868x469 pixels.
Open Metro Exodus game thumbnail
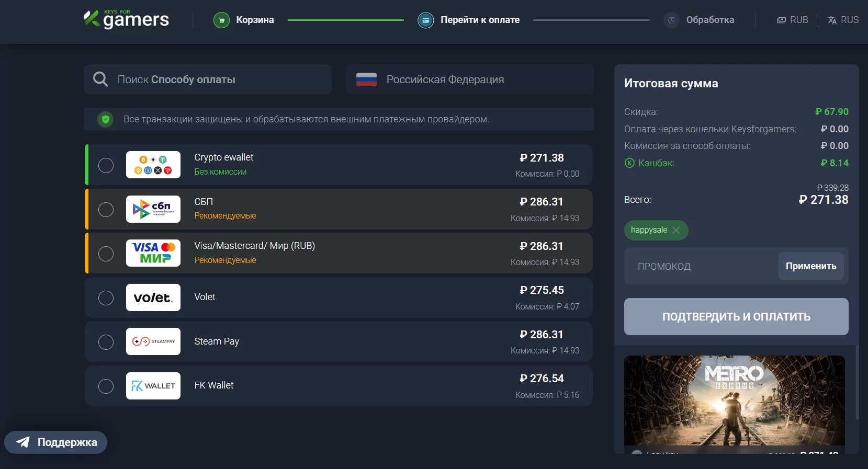735,401
